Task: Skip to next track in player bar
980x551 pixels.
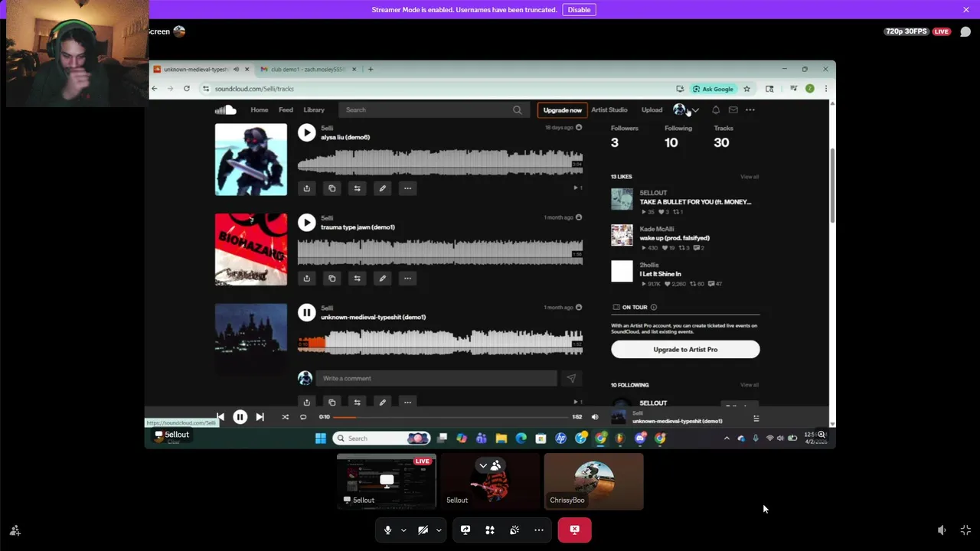Action: tap(260, 417)
